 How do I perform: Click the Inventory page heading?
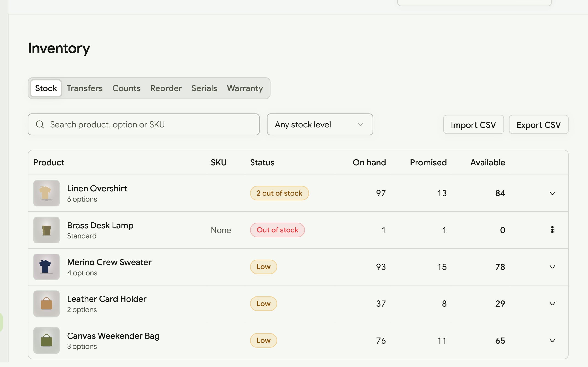[x=59, y=48]
